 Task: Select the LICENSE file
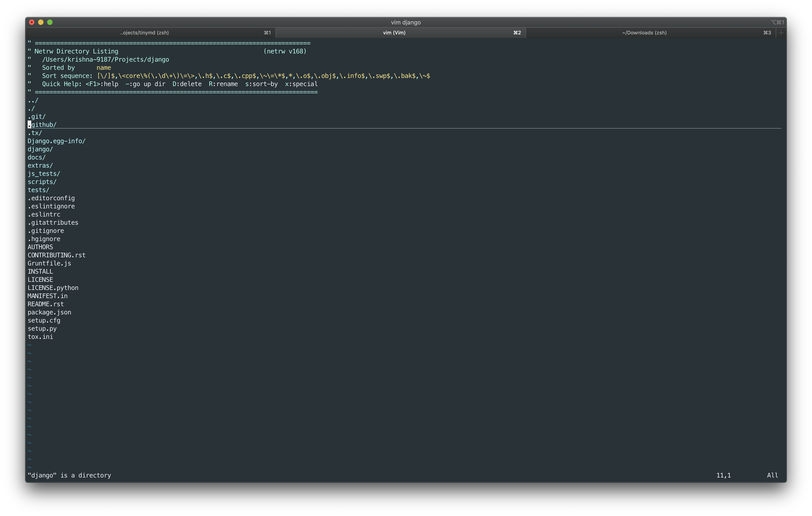point(40,279)
